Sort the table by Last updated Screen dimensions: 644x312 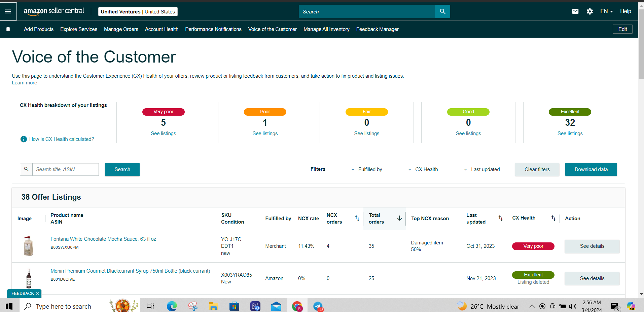[501, 218]
